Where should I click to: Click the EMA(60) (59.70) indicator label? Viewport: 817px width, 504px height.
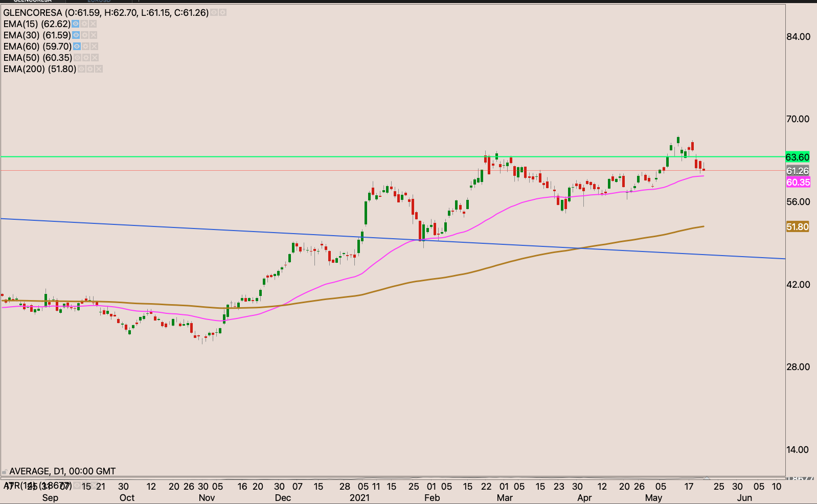37,47
